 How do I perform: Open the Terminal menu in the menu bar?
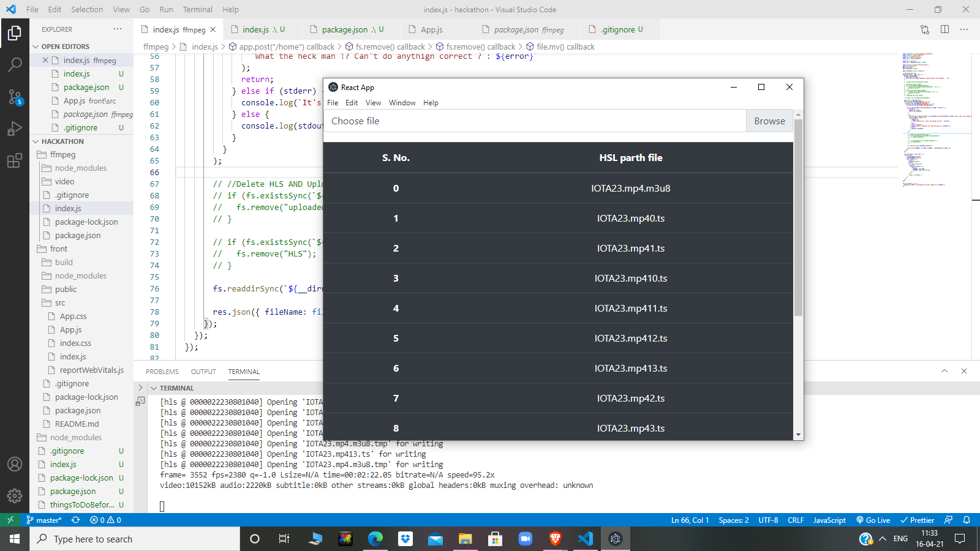(197, 9)
